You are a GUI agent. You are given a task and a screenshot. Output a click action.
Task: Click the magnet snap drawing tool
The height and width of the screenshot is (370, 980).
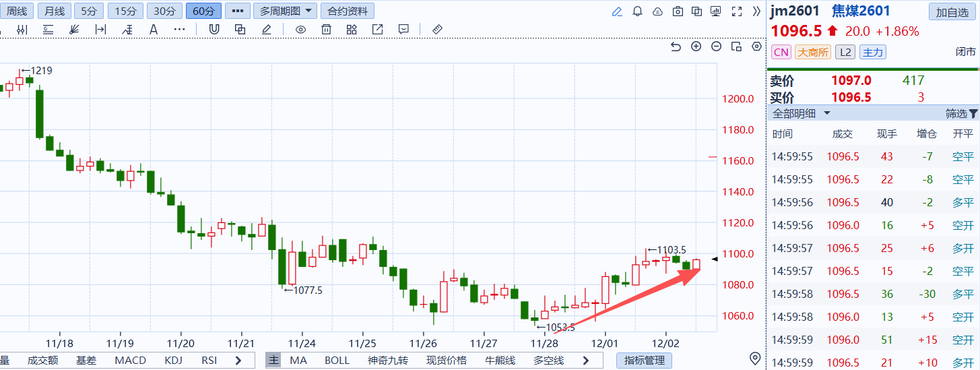coord(214,29)
